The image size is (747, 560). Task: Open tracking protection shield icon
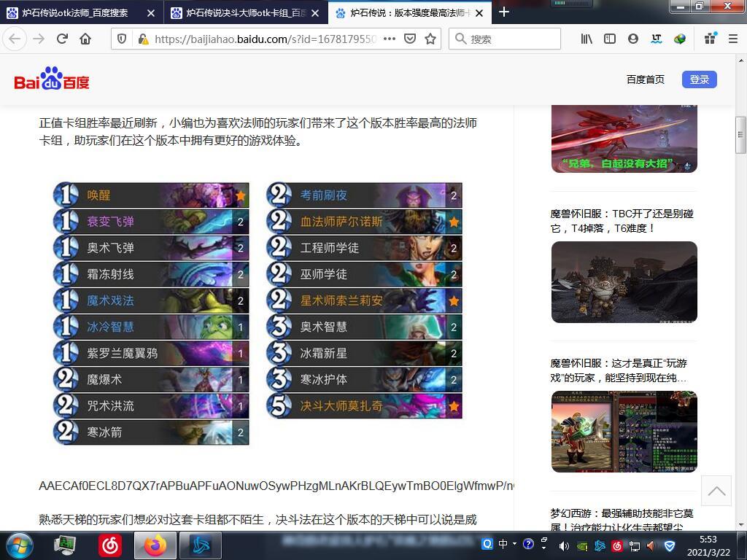[x=122, y=39]
